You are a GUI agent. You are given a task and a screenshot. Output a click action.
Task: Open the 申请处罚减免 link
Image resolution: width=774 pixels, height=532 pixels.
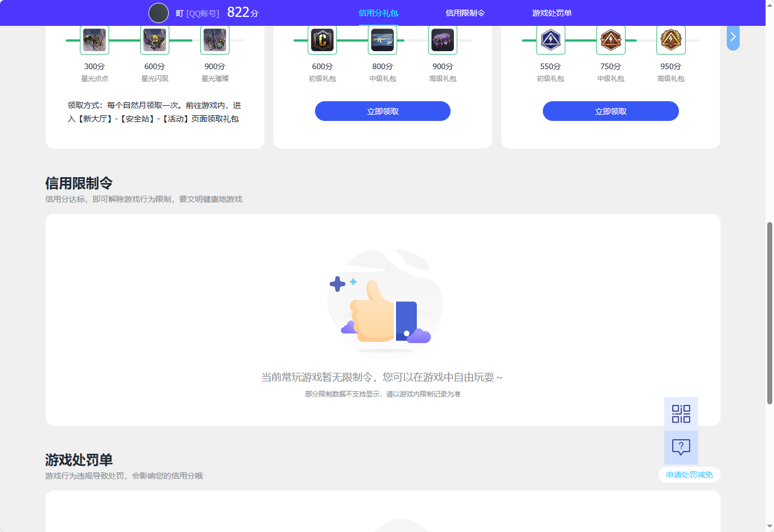tap(690, 475)
